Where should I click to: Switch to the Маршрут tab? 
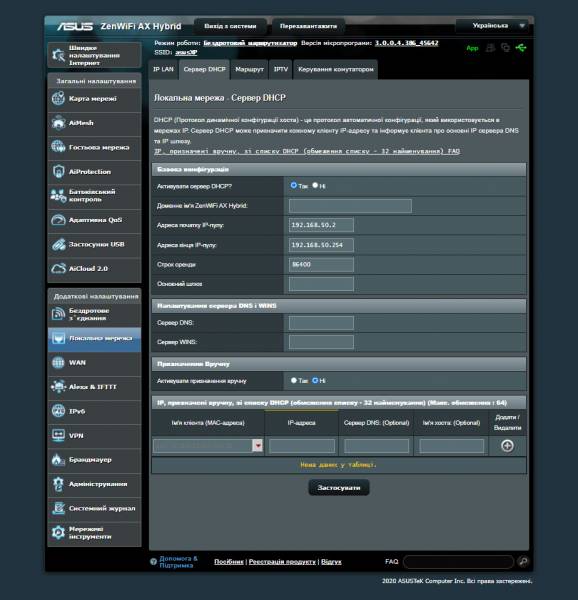click(x=249, y=70)
